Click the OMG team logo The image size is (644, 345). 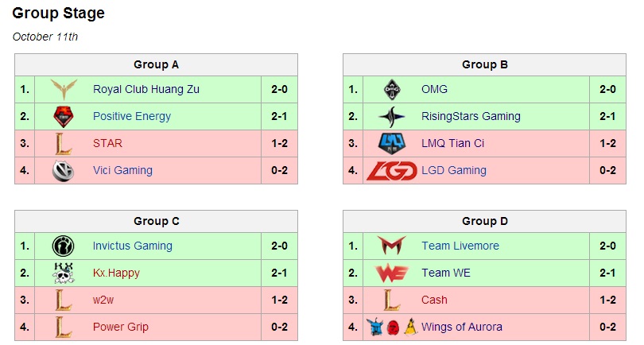coord(392,89)
